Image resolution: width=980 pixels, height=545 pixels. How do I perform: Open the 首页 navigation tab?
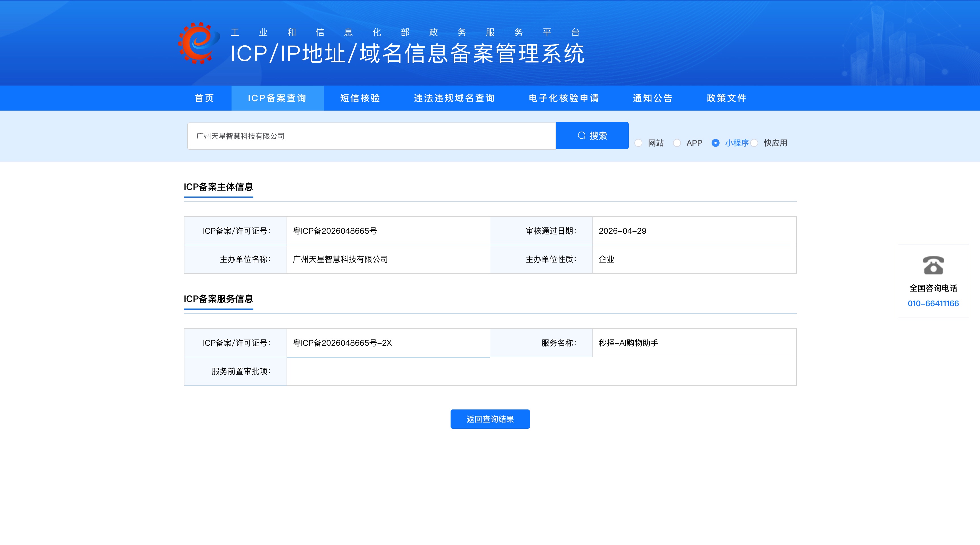click(204, 98)
